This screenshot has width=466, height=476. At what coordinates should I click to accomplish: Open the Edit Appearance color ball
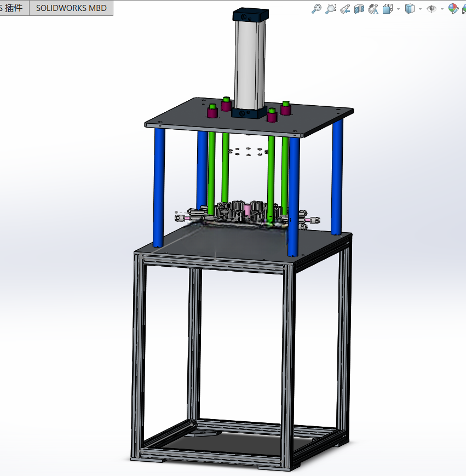(453, 9)
